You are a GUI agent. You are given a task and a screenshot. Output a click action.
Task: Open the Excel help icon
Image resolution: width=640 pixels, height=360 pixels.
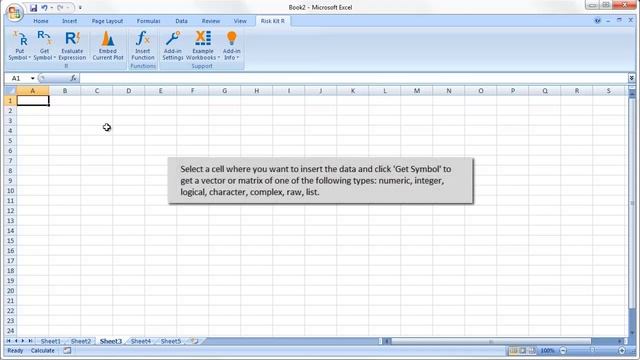point(598,20)
